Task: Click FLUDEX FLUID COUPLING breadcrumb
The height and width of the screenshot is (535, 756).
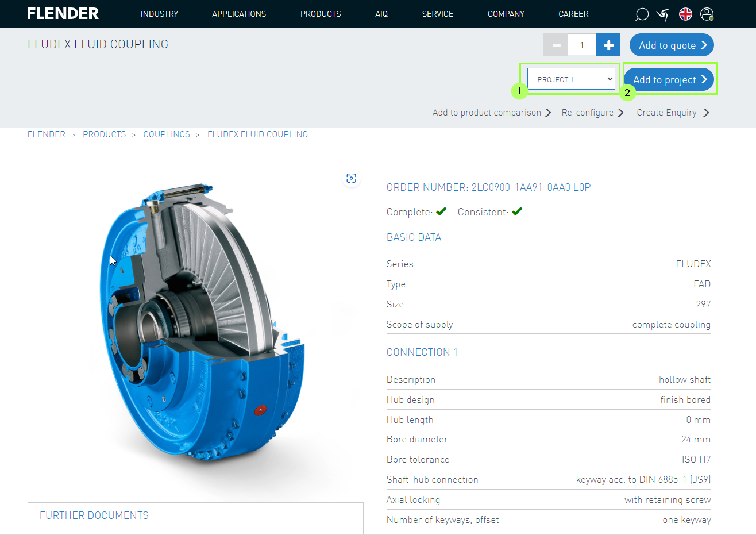Action: coord(258,134)
